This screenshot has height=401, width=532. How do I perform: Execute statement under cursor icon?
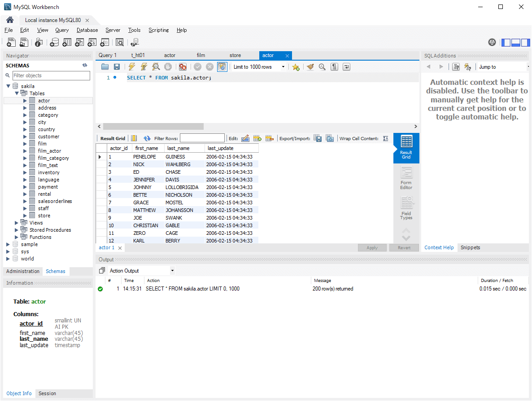144,67
